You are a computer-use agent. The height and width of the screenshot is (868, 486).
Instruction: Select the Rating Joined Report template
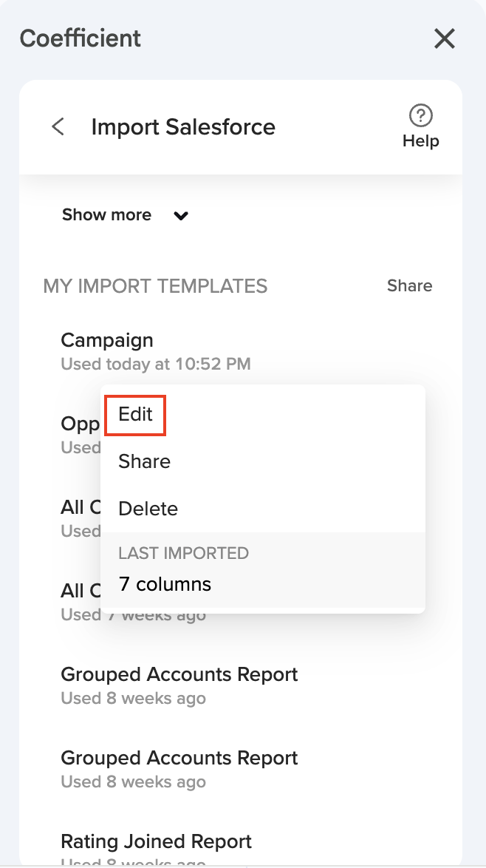pos(156,842)
